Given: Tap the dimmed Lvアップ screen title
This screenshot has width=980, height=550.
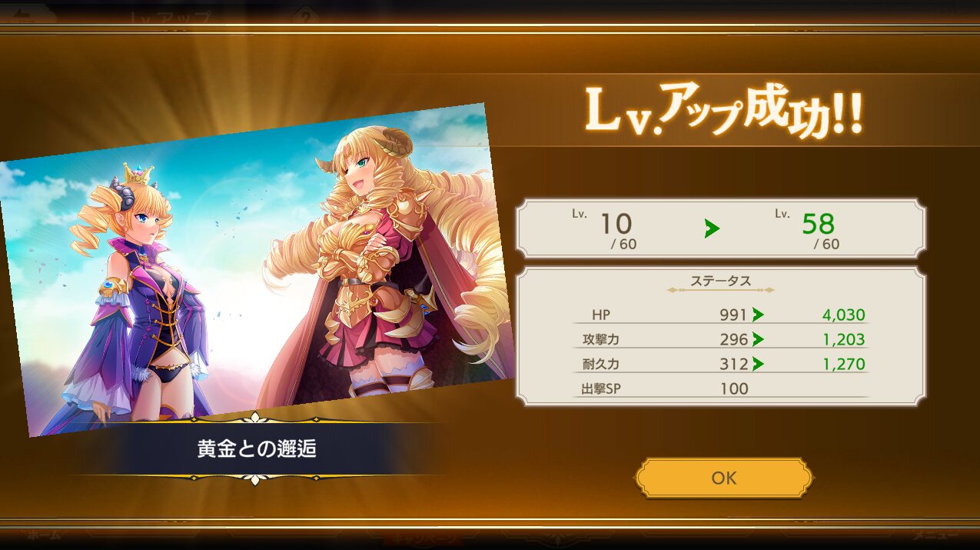Looking at the screenshot, I should click(x=168, y=17).
